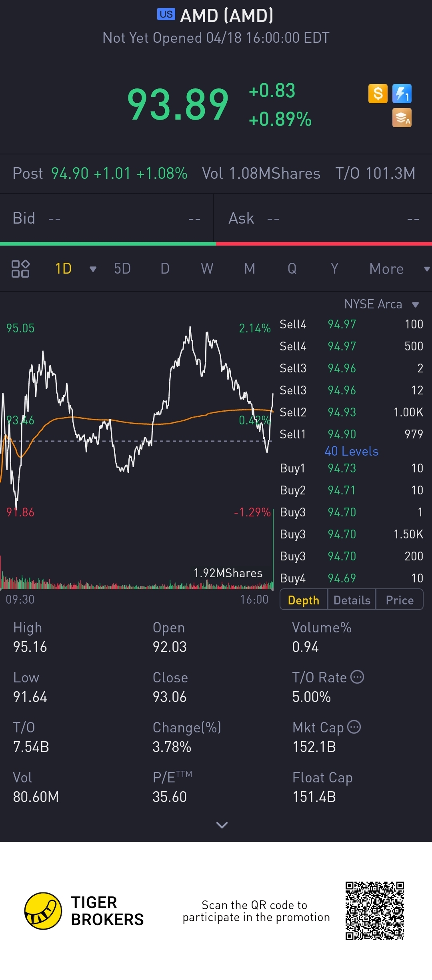Tap Buy2 row at 94.71
The width and height of the screenshot is (432, 980).
(352, 490)
